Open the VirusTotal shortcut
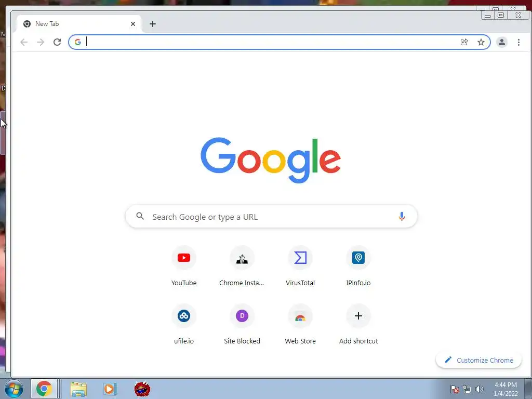The image size is (532, 399). click(x=300, y=267)
